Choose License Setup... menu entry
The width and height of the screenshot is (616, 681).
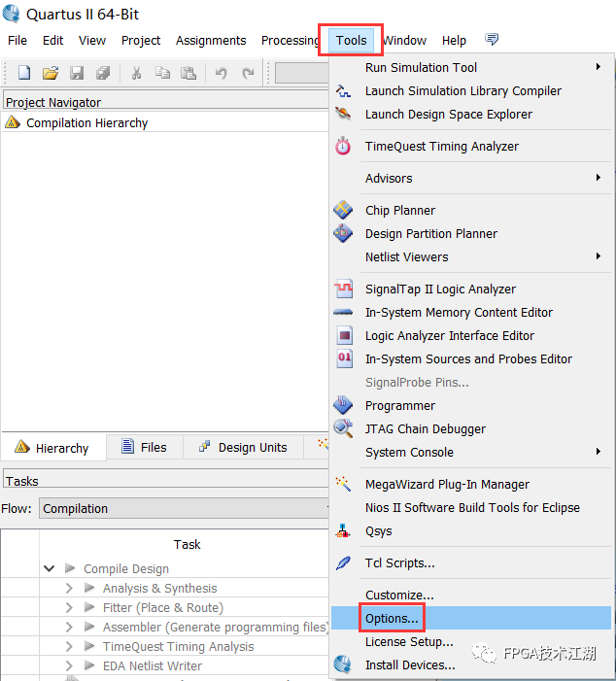(x=409, y=641)
